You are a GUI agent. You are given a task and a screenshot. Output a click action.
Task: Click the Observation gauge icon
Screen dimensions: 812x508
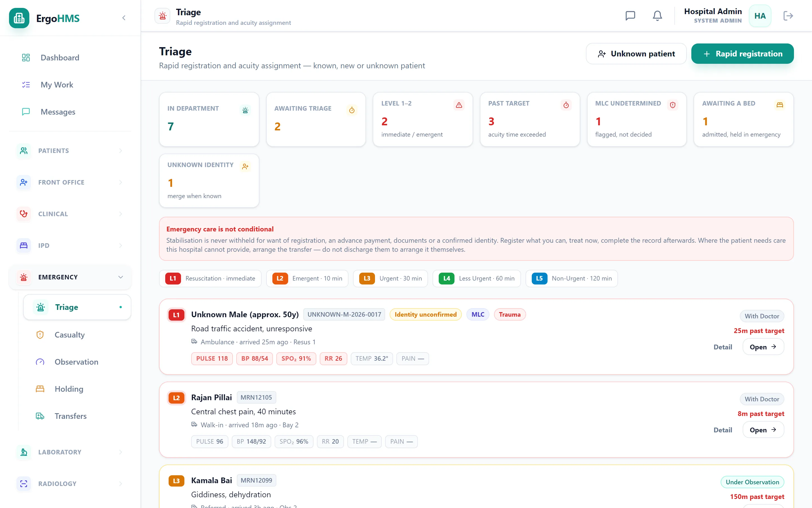pos(40,362)
